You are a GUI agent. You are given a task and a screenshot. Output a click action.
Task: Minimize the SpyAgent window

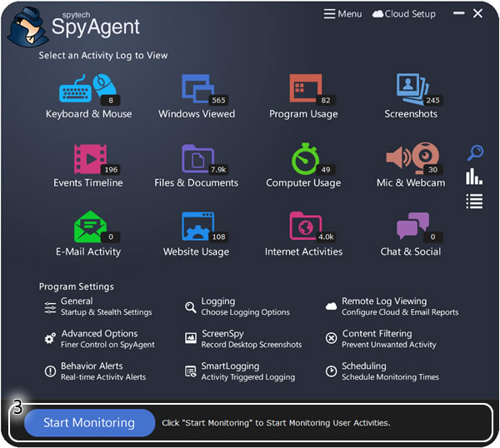459,13
